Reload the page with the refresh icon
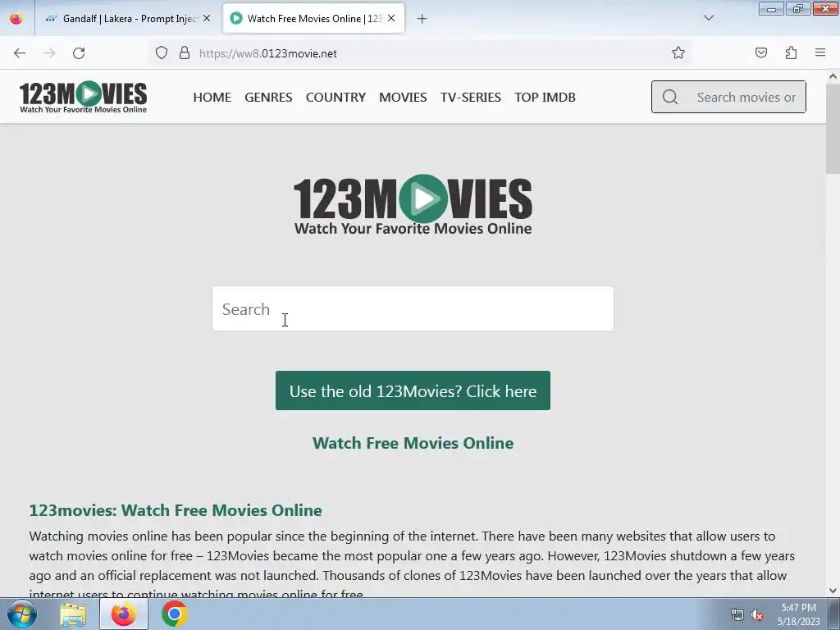Screen dimensions: 840x630 click(79, 53)
